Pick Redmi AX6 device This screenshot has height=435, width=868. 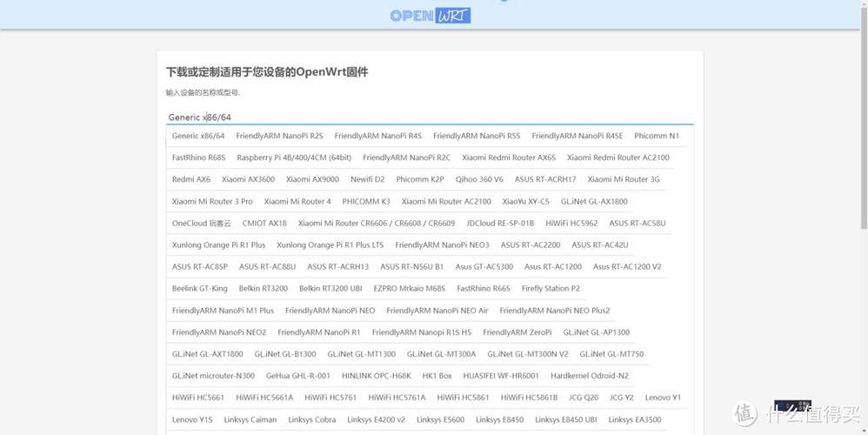pos(191,179)
